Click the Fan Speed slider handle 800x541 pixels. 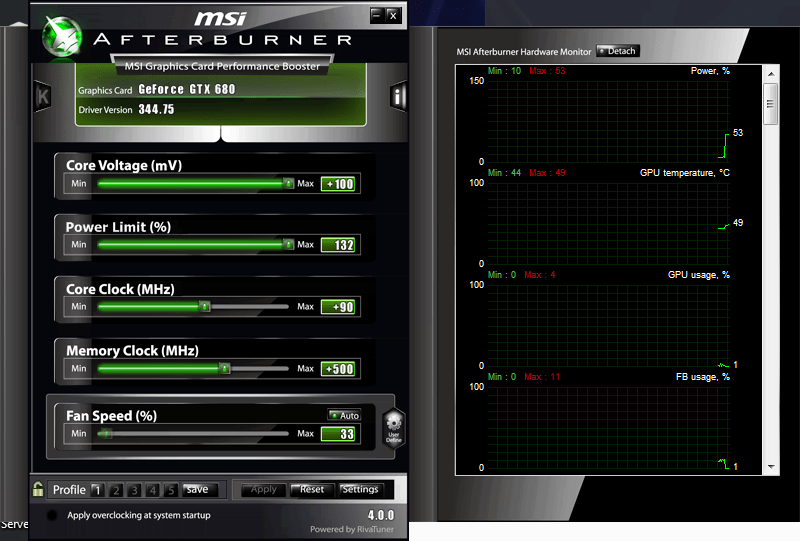pyautogui.click(x=105, y=433)
